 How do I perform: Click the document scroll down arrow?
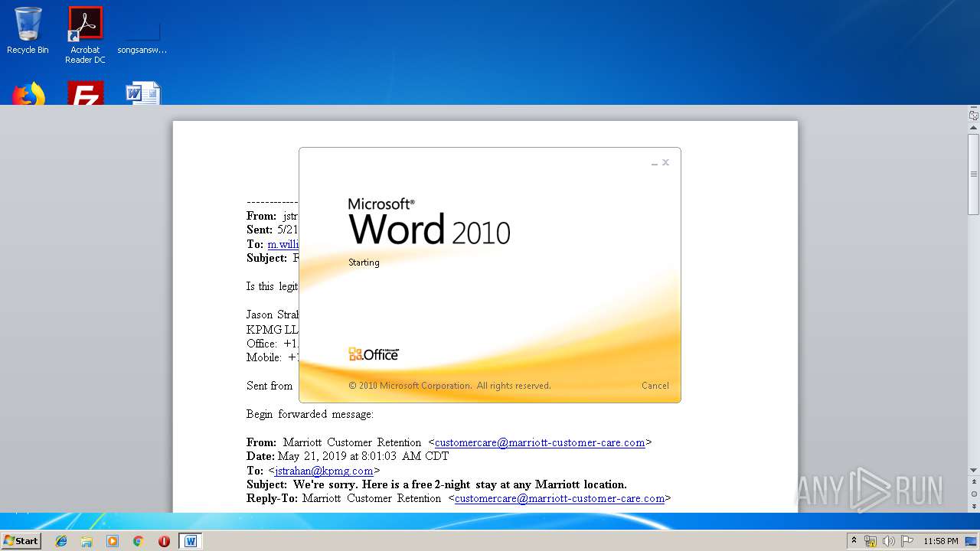pos(974,471)
